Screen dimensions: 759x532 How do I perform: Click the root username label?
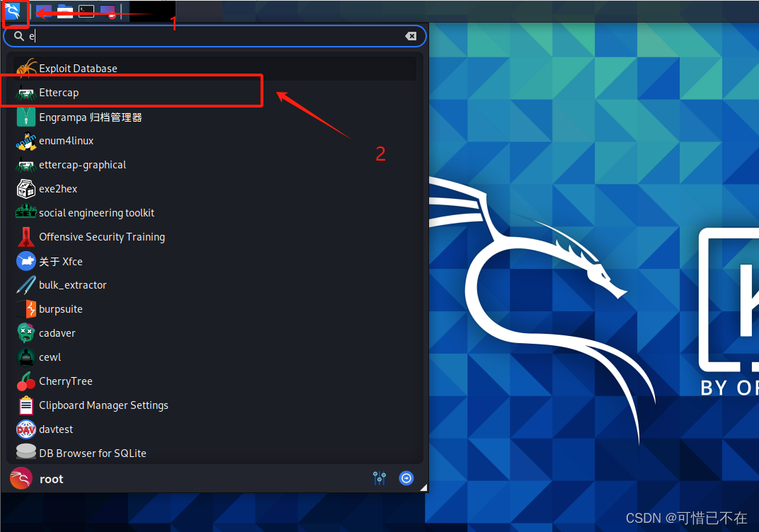[51, 479]
